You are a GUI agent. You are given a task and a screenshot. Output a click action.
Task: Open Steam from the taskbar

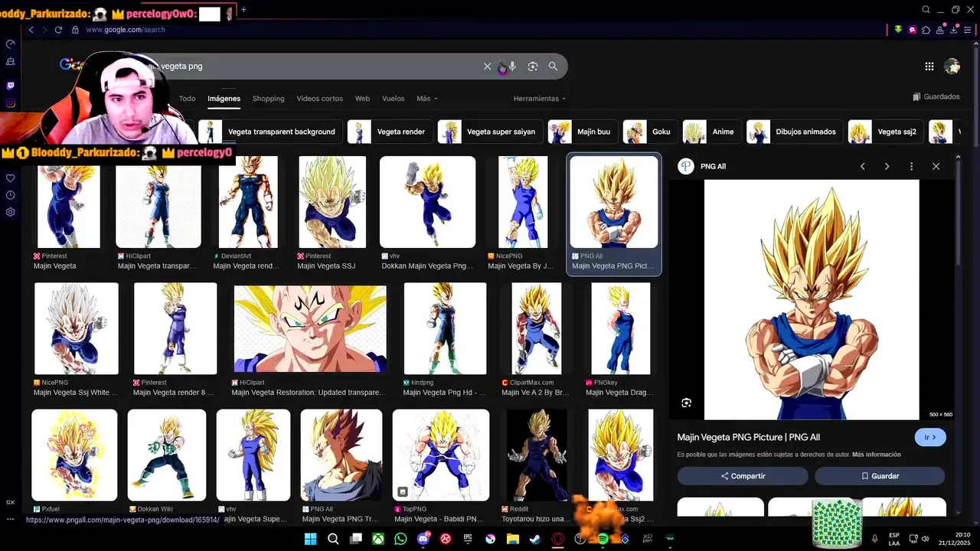[x=534, y=539]
